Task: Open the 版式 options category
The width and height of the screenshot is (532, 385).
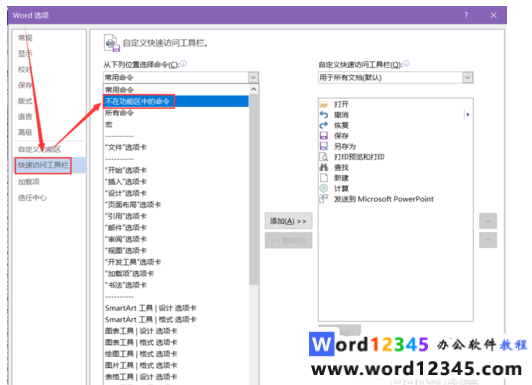Action: click(x=25, y=101)
